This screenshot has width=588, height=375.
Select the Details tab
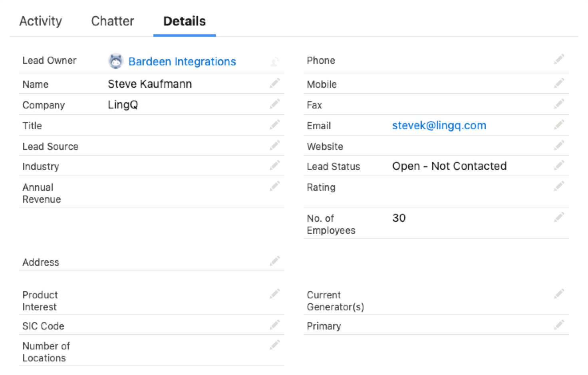pos(185,21)
